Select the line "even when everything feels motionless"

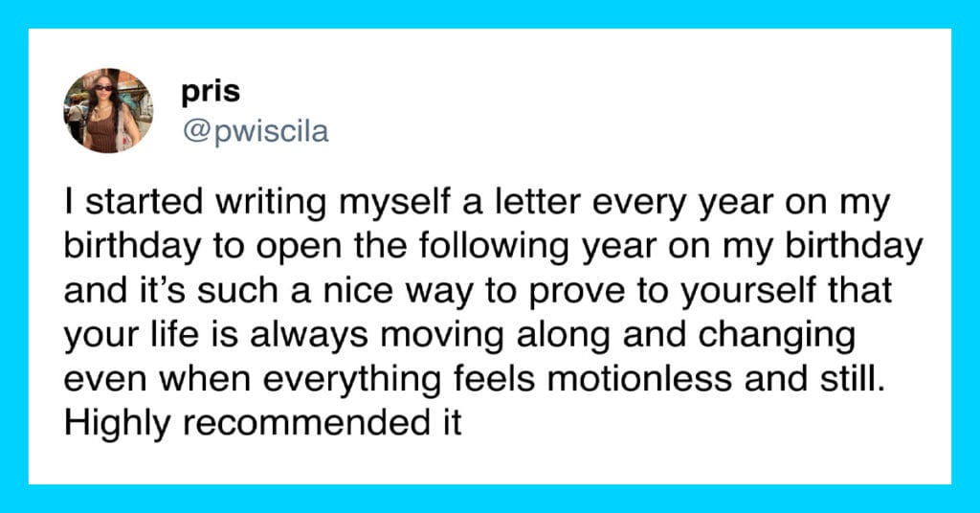point(475,380)
